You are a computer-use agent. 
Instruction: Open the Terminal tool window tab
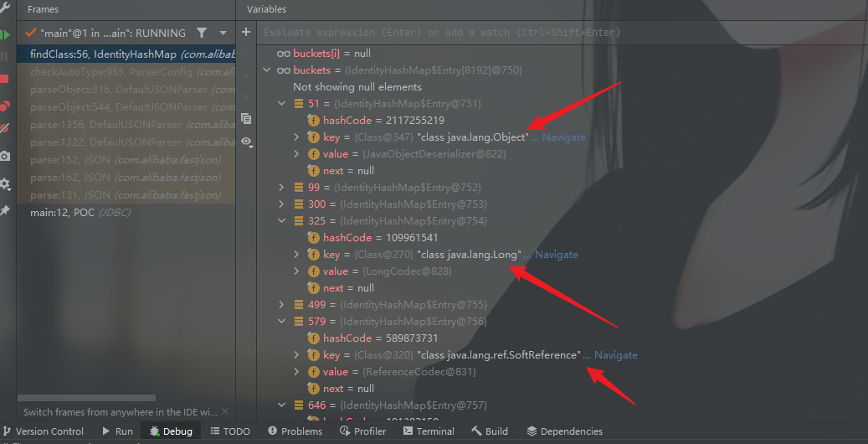click(x=429, y=431)
